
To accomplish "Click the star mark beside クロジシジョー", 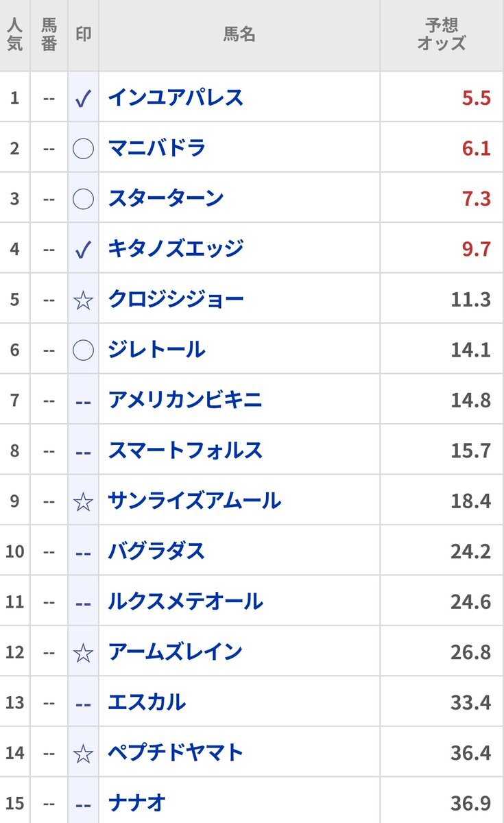I will [83, 300].
